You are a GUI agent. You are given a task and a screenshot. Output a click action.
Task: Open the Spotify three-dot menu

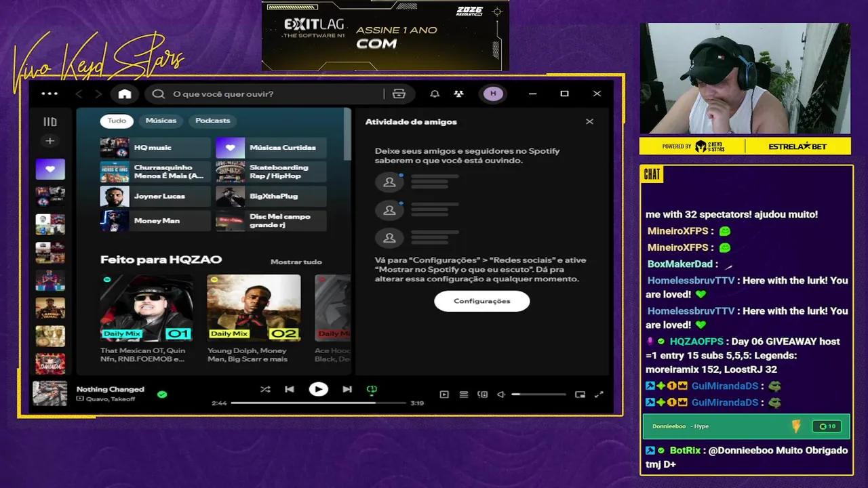(x=50, y=94)
